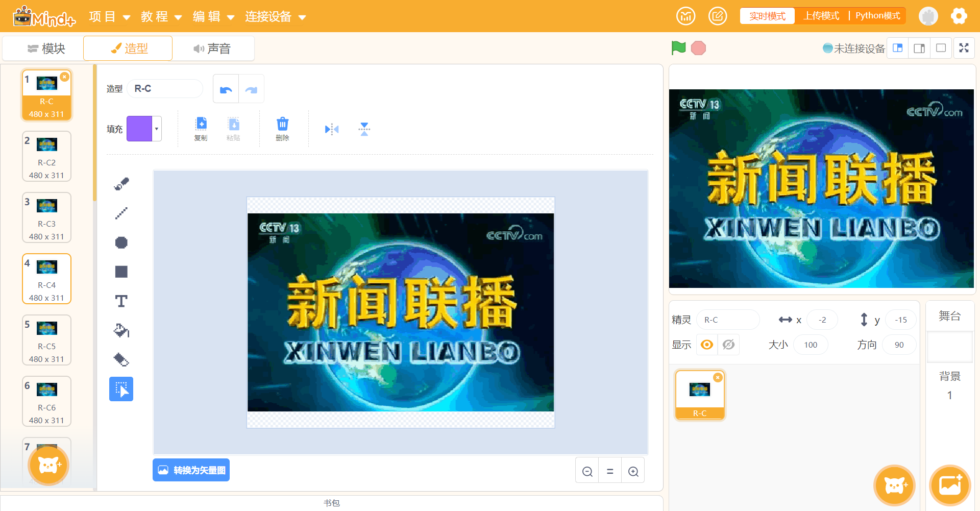
Task: Switch to small stage layout
Action: [x=897, y=48]
